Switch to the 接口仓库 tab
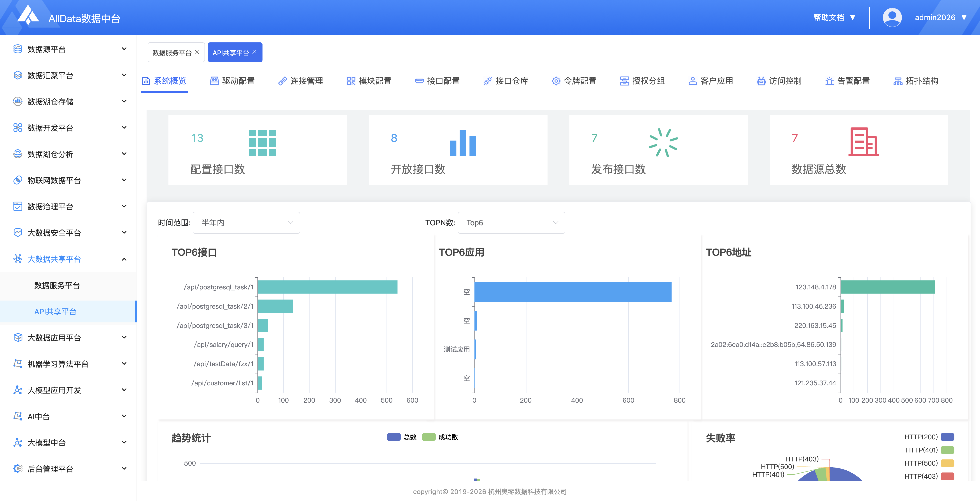Screen dimensions: 980x501 (506, 81)
